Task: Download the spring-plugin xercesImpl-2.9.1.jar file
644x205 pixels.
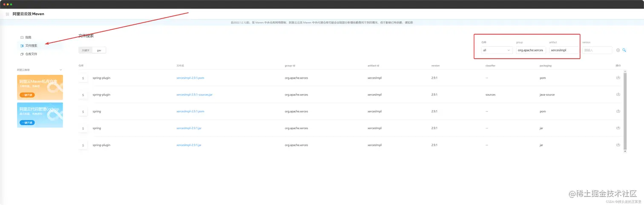Action: point(618,145)
